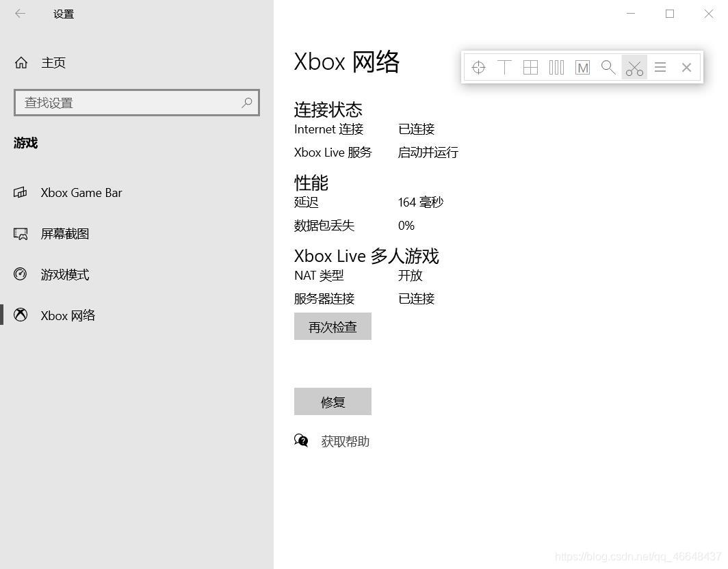Click the grid table icon in floating toolbar
Screen dimensions: 728x569
click(x=530, y=68)
